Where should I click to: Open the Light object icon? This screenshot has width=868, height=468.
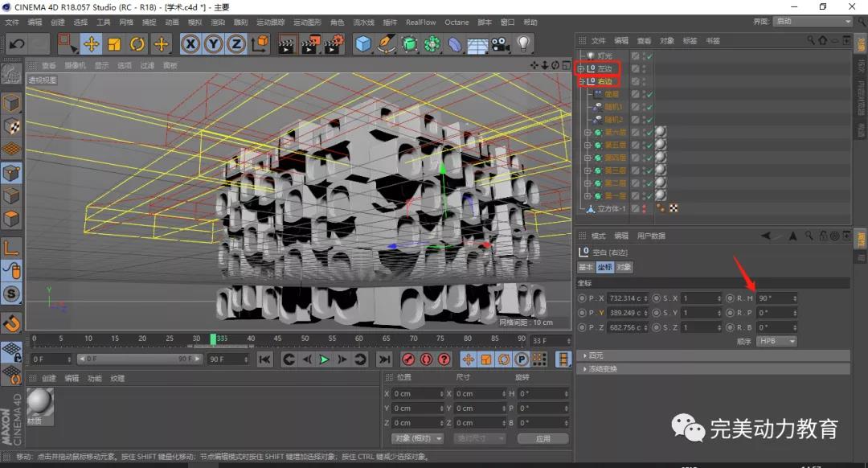pyautogui.click(x=523, y=44)
